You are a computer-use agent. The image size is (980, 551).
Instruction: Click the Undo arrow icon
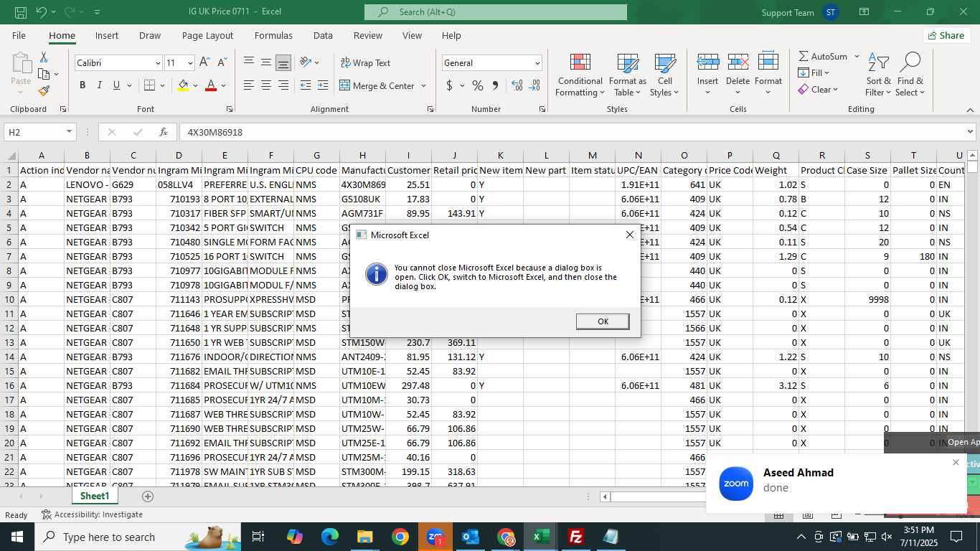42,12
